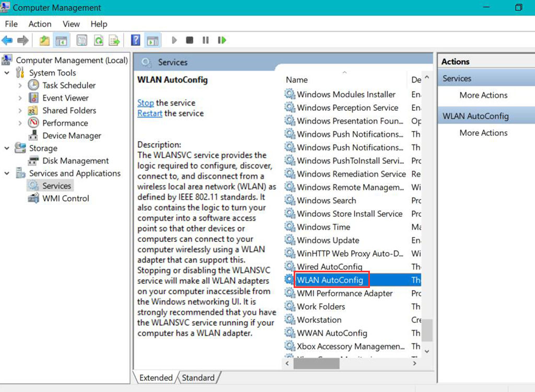Open Properties from the toolbar icon
Screen dimensions: 535x392
click(82, 40)
